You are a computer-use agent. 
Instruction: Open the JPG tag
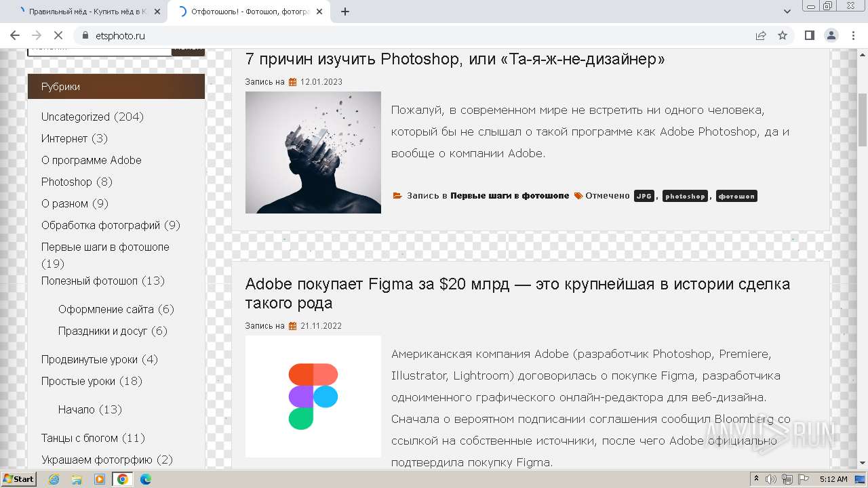point(644,196)
